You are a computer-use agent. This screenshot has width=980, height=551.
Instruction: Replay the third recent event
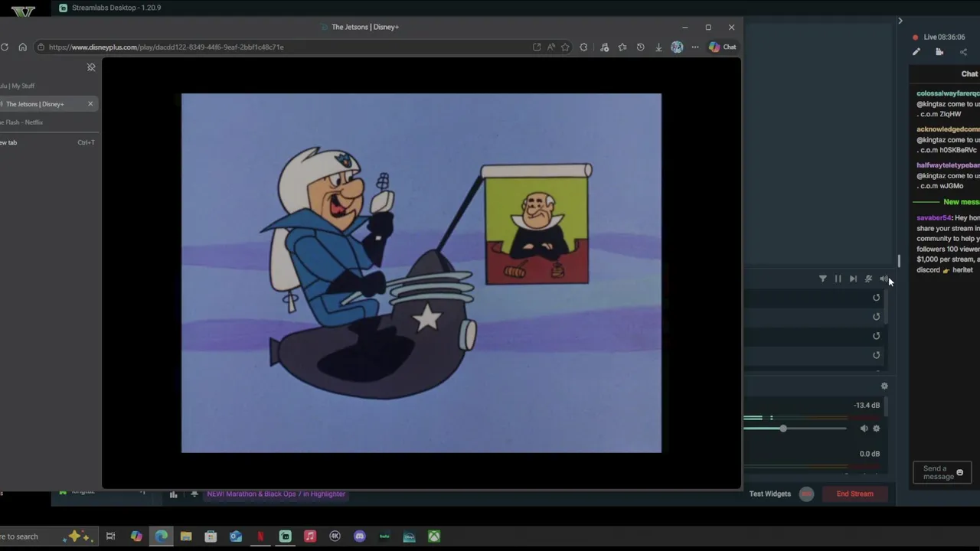877,336
